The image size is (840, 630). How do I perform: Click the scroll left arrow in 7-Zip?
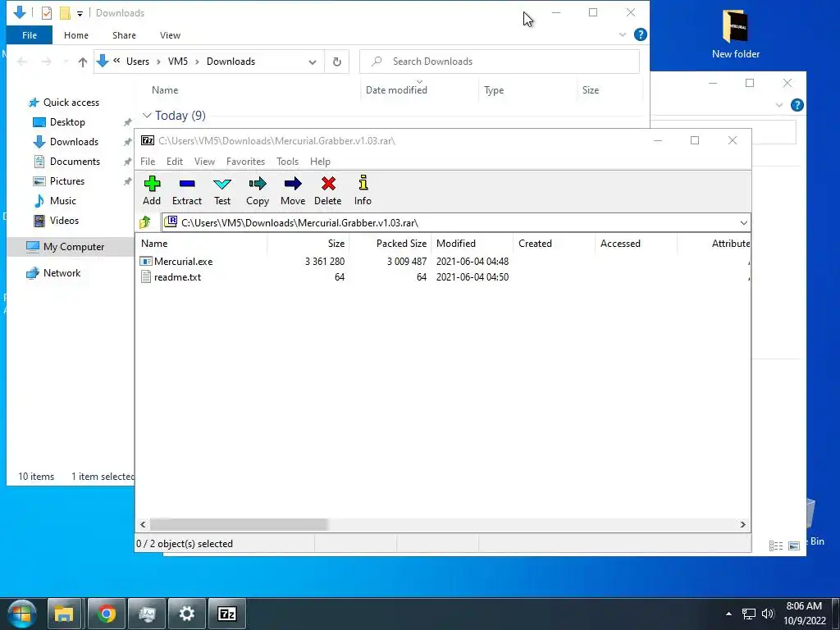coord(143,524)
